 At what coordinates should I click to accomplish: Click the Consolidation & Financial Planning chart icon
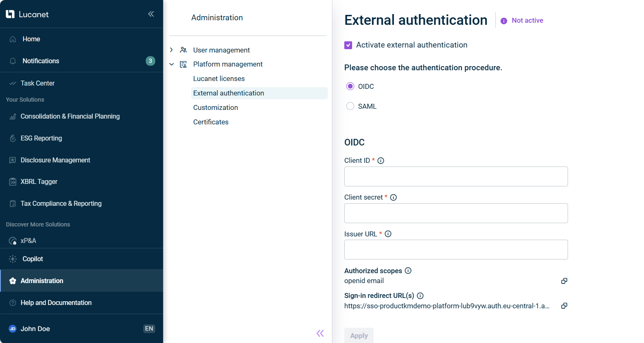click(13, 117)
